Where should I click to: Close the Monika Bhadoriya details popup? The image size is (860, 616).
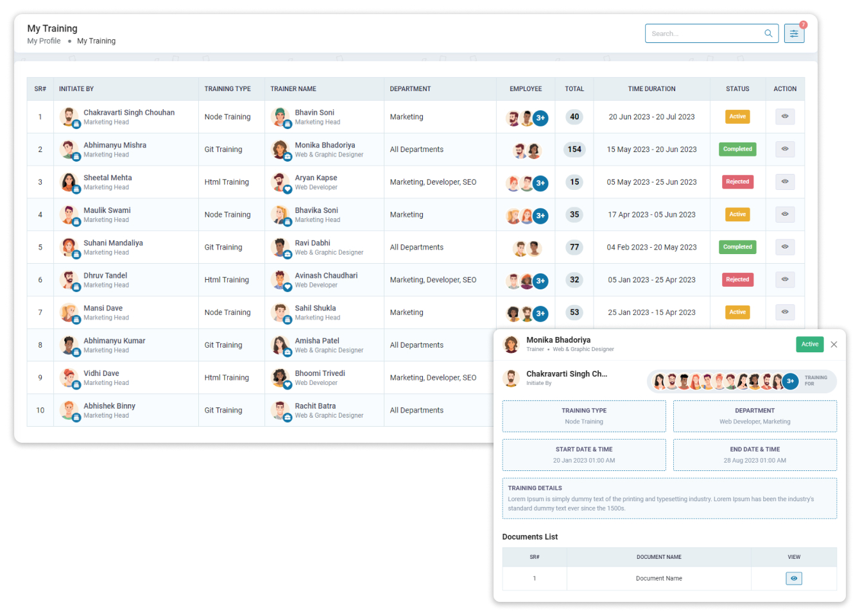834,345
